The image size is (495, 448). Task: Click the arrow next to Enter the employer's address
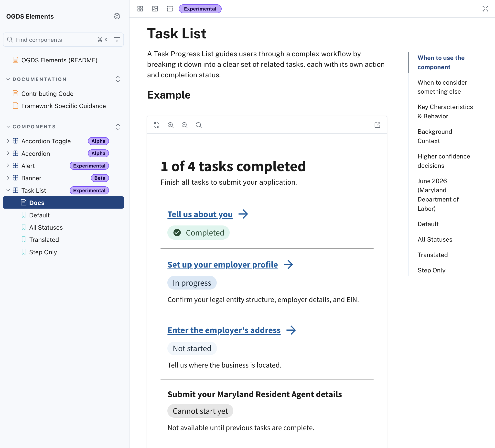pyautogui.click(x=291, y=330)
